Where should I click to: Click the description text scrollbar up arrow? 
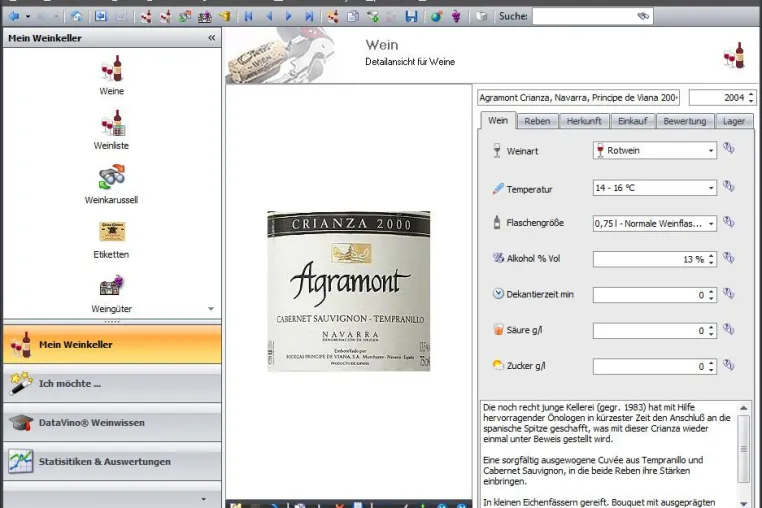[744, 408]
